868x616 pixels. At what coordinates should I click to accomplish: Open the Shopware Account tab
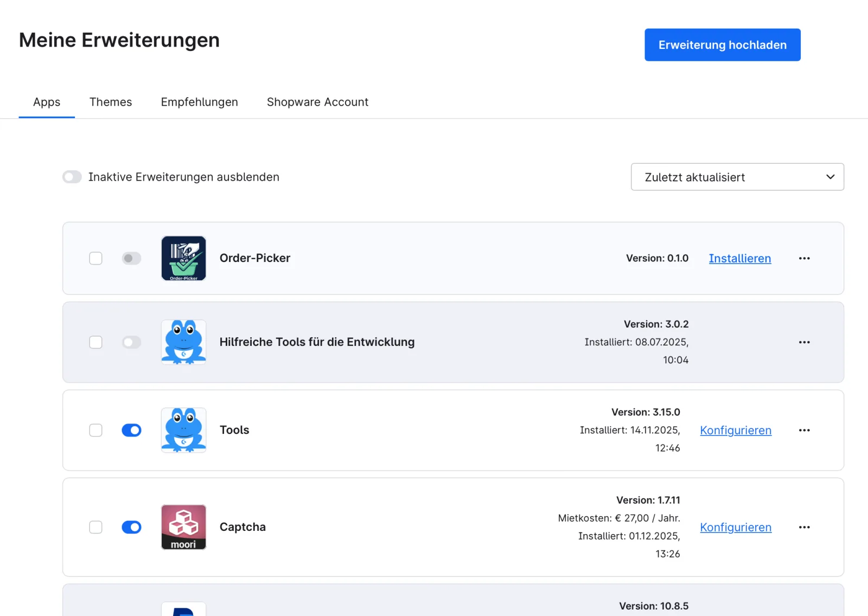317,102
